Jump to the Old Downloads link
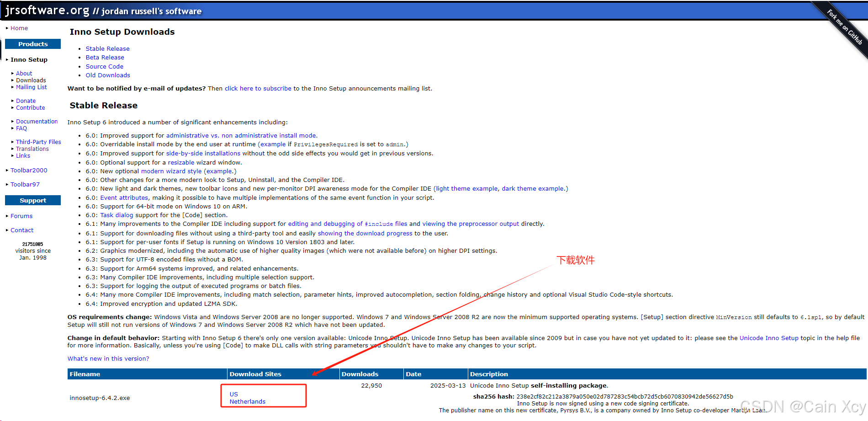Viewport: 868px width, 421px height. [108, 75]
